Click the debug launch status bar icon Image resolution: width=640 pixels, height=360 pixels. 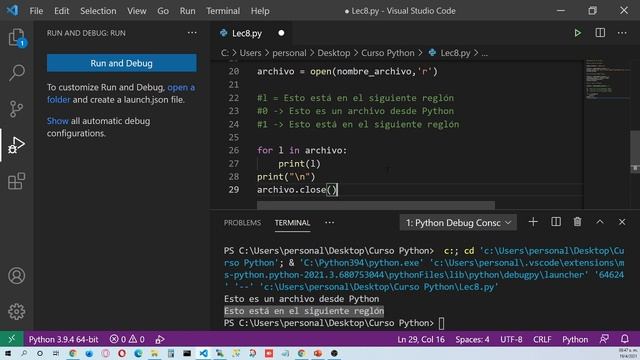[160, 339]
